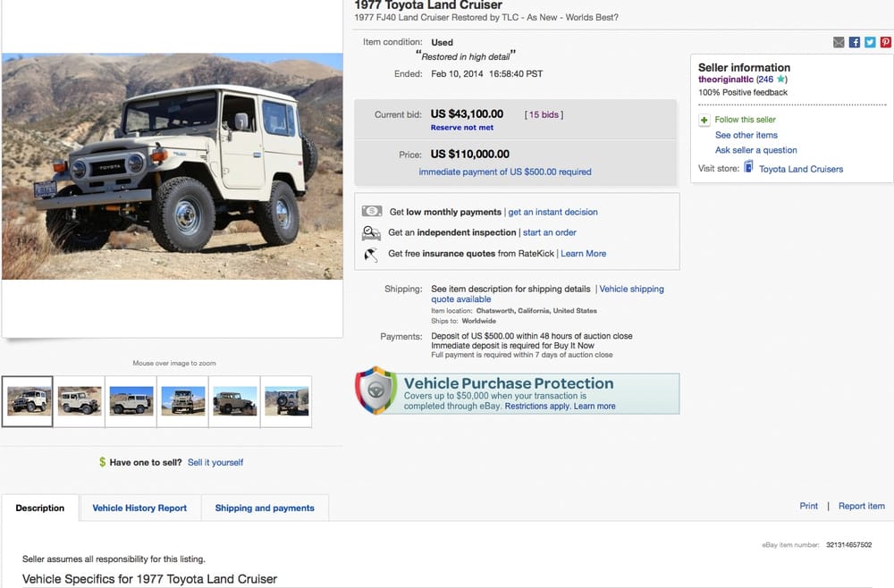
Task: Click the Sell it yourself link
Action: [215, 462]
